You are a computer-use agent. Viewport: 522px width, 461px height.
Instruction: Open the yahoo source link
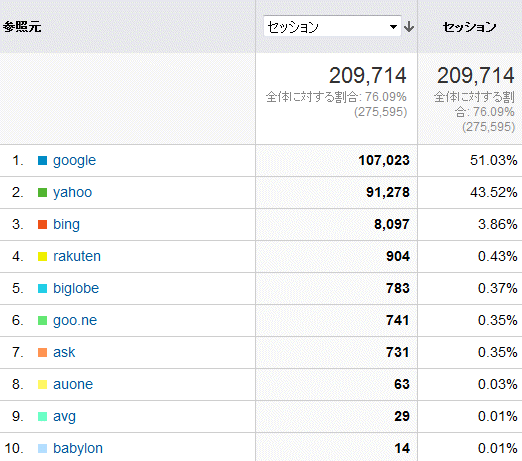coord(72,193)
